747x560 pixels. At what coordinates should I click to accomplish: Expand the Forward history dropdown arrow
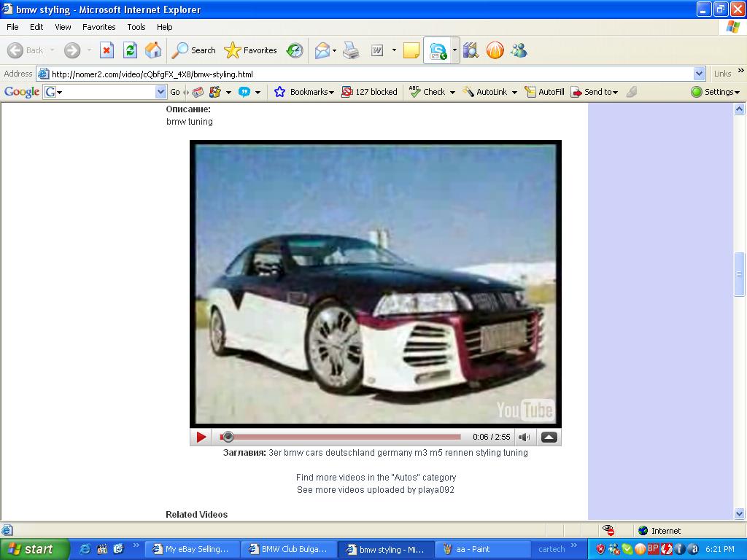(x=89, y=50)
